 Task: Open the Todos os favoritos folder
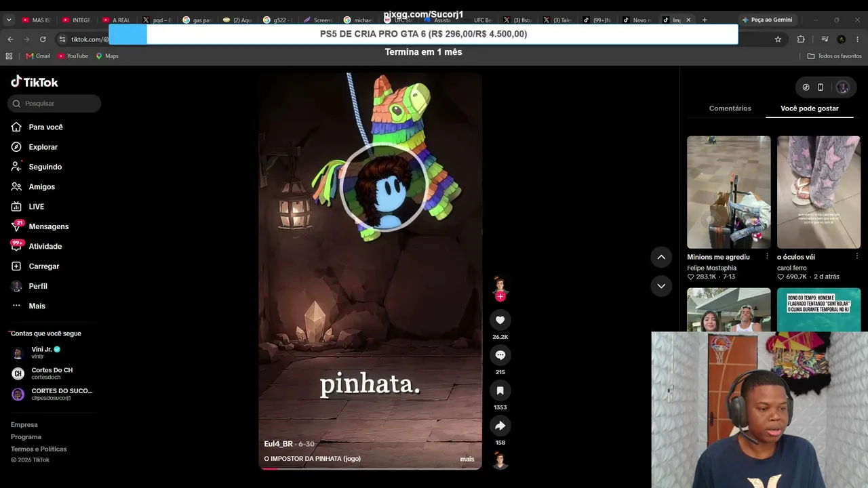coord(835,56)
